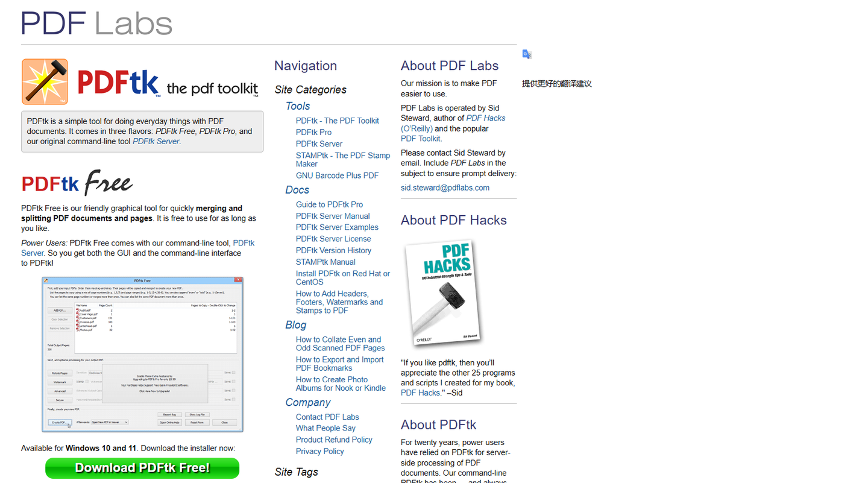868x483 pixels.
Task: Read How to Export and Import PDF Bookmarks
Action: tap(340, 364)
